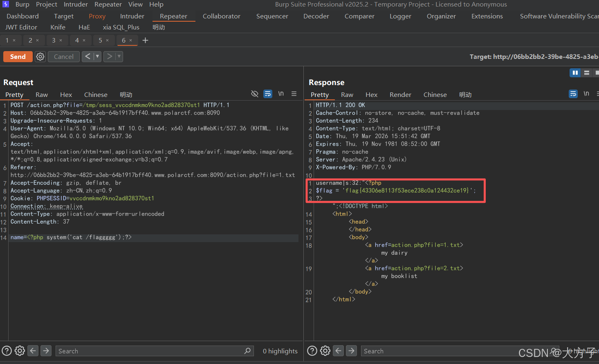The height and width of the screenshot is (364, 599).
Task: Switch to Repeater tab 5
Action: (x=100, y=40)
